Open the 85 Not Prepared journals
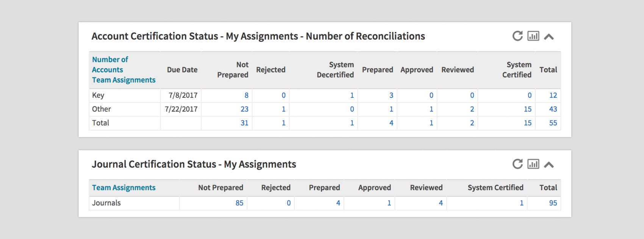Screen dimensions: 644x239 coord(239,203)
